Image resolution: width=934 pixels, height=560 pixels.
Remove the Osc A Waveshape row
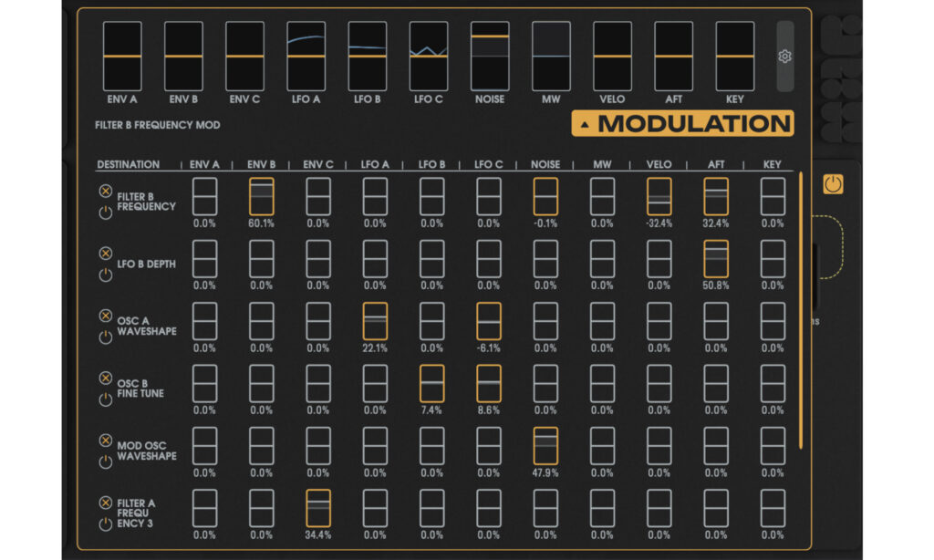click(105, 316)
